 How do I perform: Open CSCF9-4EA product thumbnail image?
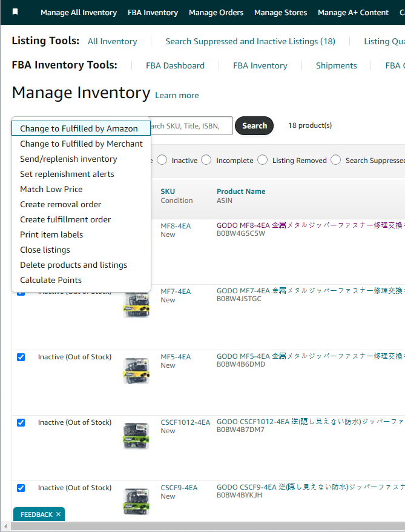click(x=136, y=502)
